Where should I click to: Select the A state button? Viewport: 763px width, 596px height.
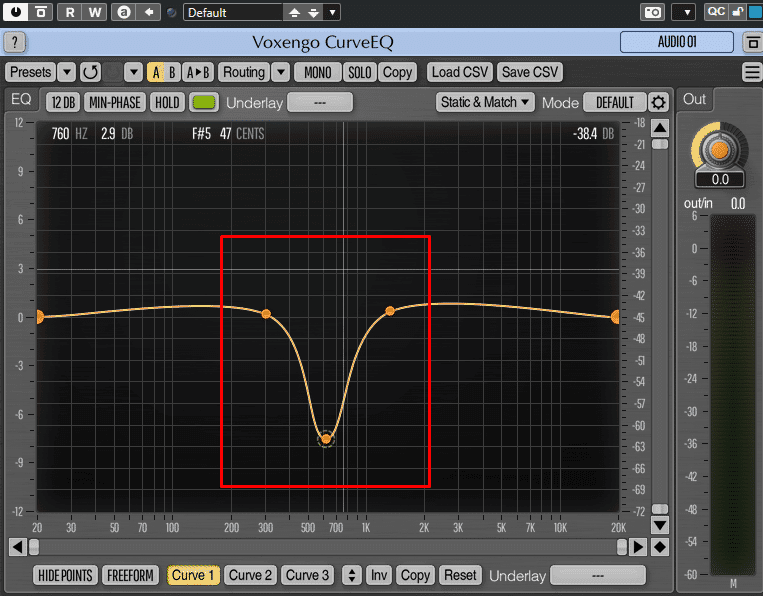point(156,72)
